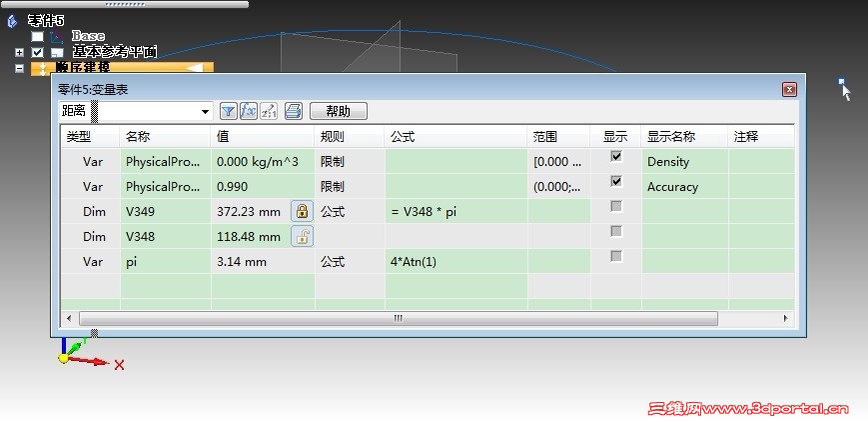The height and width of the screenshot is (422, 868).
Task: Click the horizontal scrollbar thumb
Action: point(398,318)
